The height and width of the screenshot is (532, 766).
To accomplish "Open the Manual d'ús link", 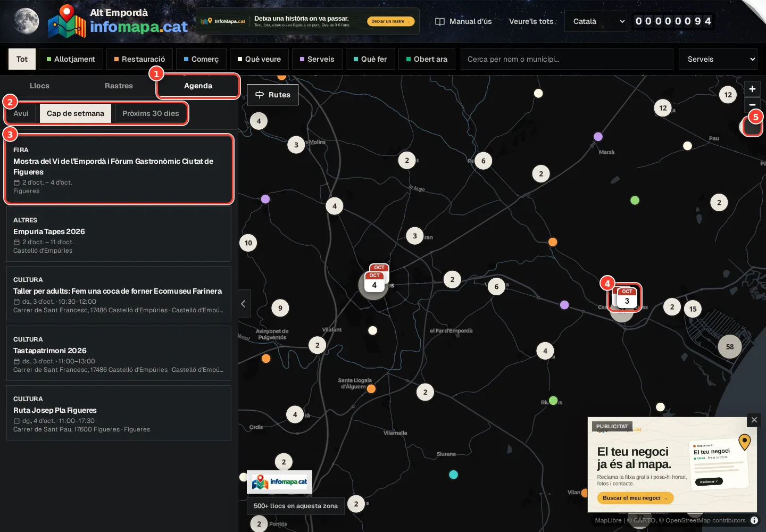I will pos(463,21).
